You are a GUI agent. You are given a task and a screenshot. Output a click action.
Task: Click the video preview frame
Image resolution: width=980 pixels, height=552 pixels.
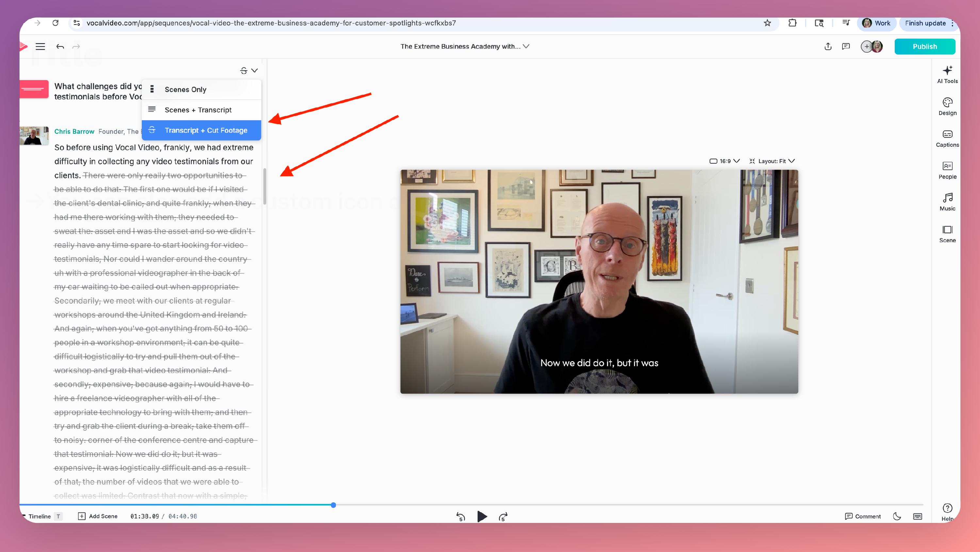tap(599, 282)
